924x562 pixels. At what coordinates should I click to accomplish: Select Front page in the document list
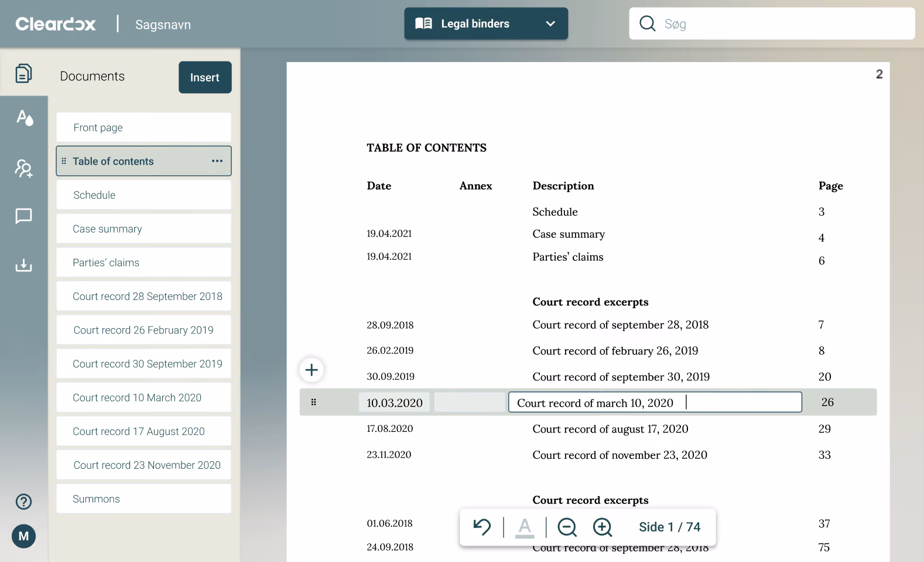point(143,127)
